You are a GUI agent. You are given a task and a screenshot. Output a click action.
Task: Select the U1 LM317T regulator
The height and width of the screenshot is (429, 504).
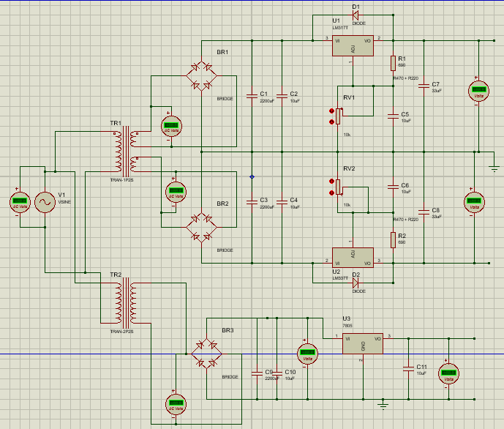[x=353, y=45]
